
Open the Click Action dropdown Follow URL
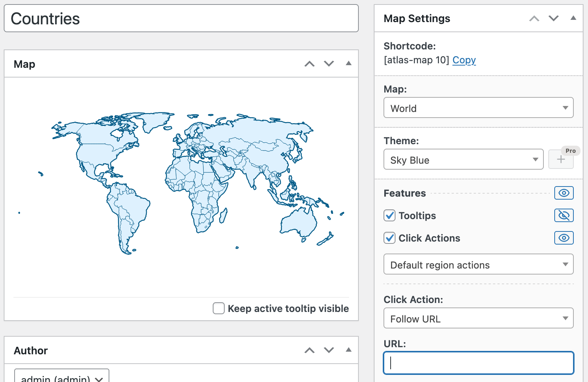click(x=478, y=318)
